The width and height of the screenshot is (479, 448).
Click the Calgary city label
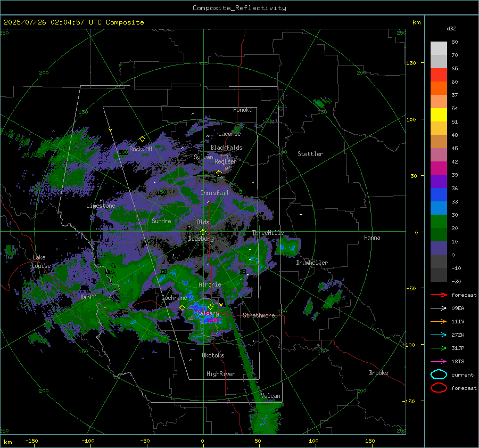click(208, 313)
